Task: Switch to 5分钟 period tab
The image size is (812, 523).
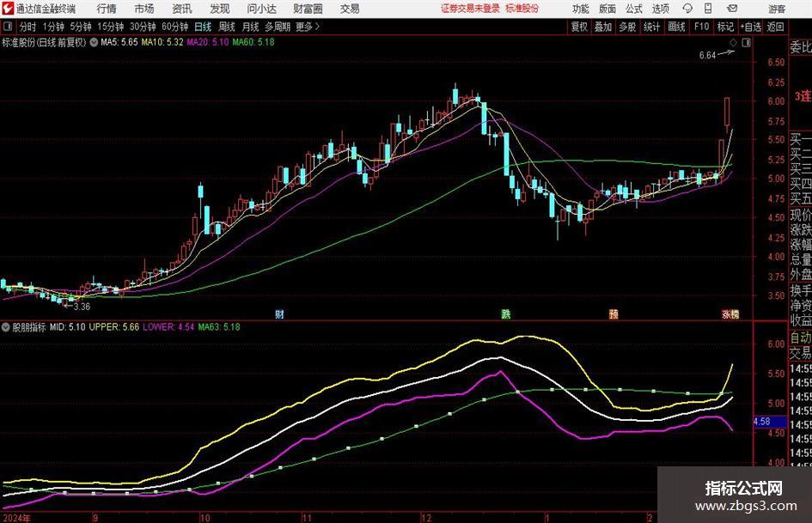Action: [81, 27]
